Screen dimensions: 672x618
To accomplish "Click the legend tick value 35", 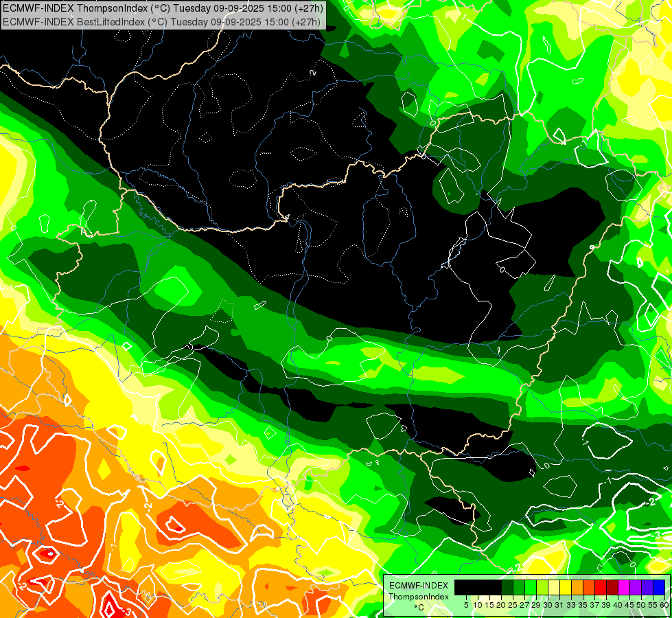I will coord(583,605).
